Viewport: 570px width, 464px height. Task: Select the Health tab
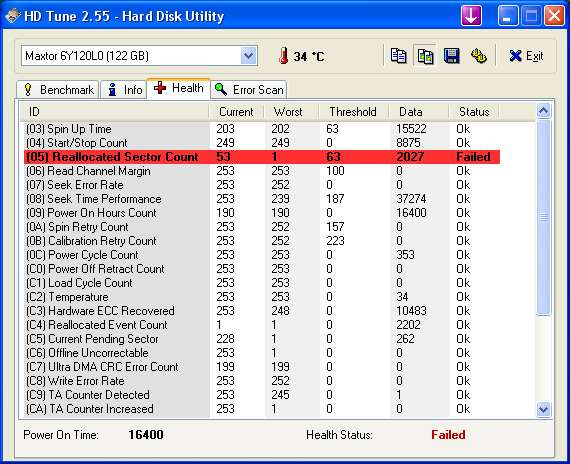pyautogui.click(x=178, y=88)
